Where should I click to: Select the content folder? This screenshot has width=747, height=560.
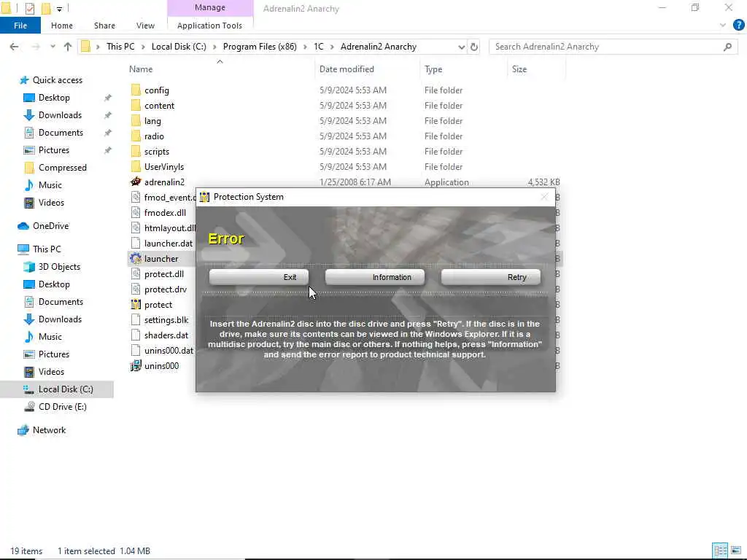(159, 106)
